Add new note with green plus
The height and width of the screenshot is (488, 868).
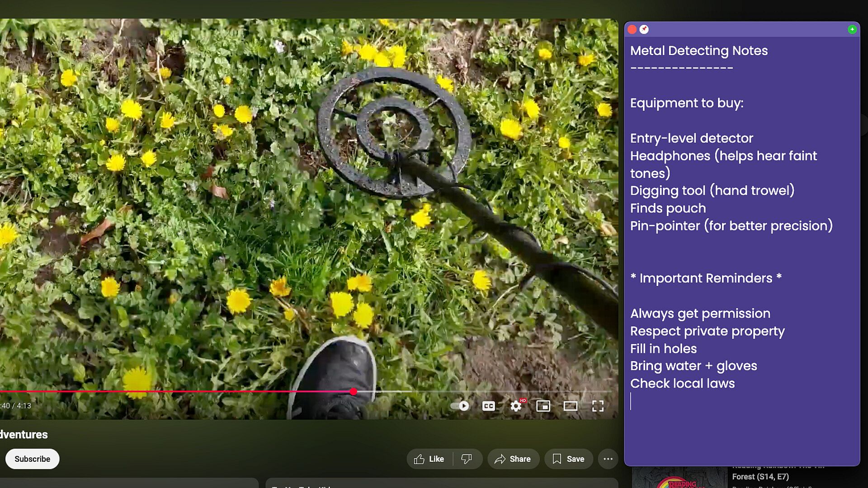[852, 29]
